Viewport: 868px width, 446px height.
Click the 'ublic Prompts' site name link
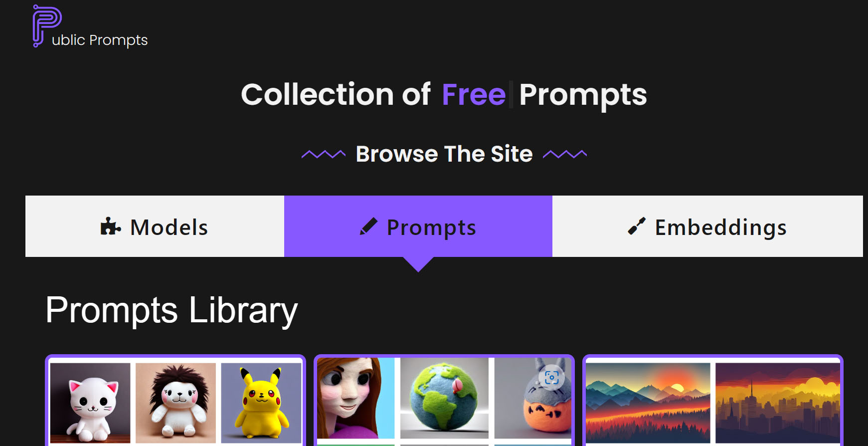click(x=100, y=40)
